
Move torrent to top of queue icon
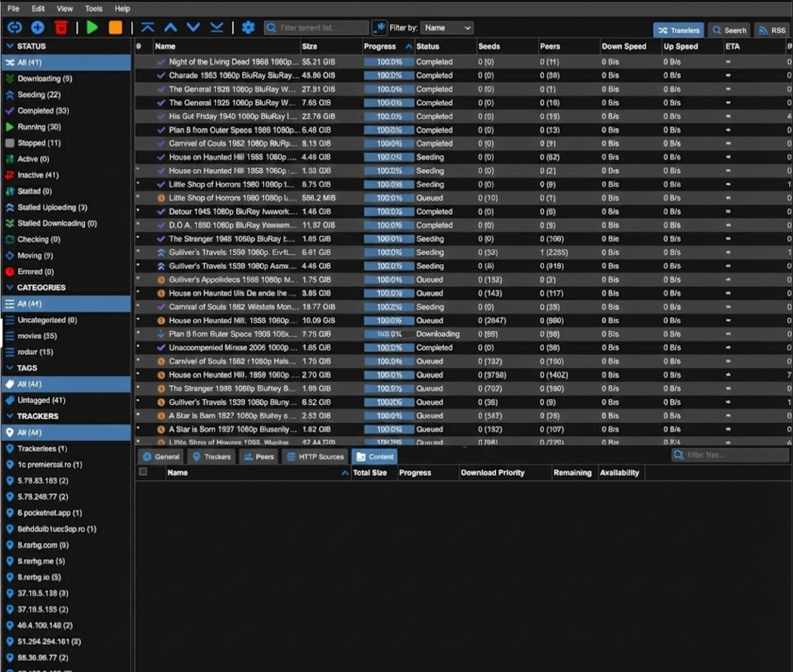tap(147, 27)
